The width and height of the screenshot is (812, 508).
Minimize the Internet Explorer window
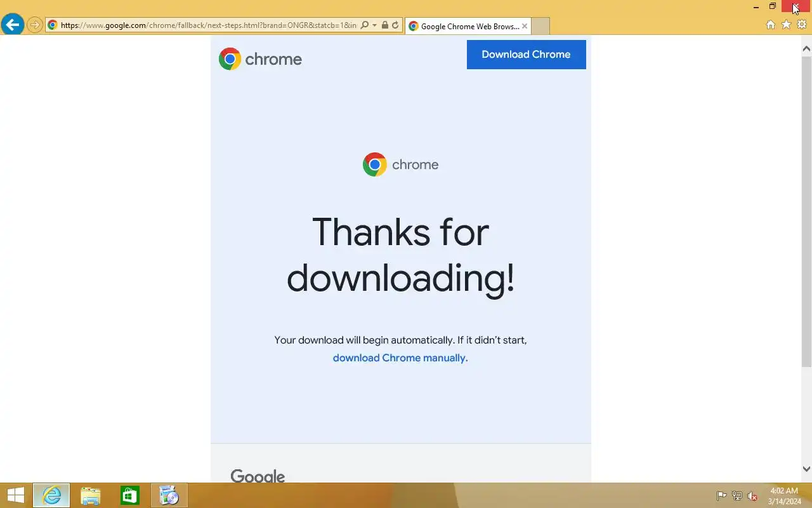coord(756,6)
